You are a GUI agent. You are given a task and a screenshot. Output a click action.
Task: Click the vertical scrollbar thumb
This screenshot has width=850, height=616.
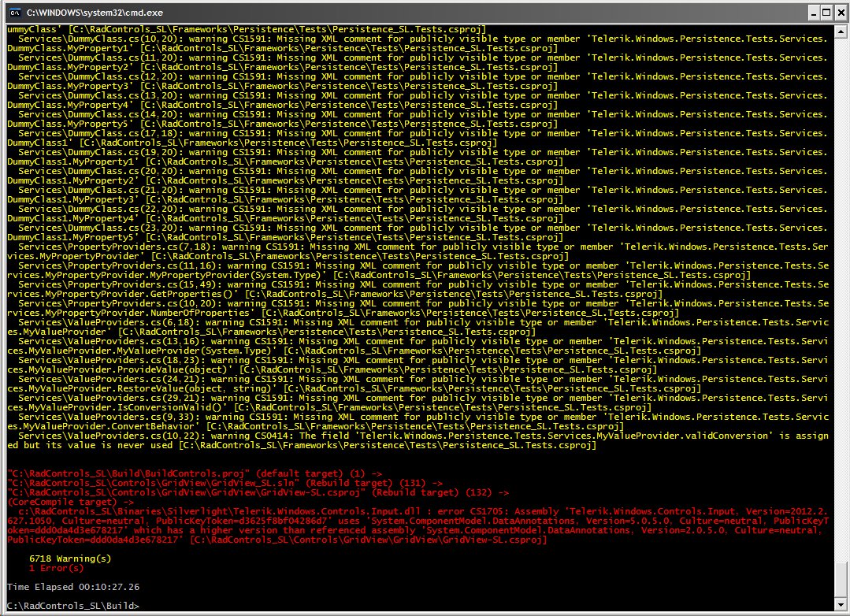(x=841, y=581)
